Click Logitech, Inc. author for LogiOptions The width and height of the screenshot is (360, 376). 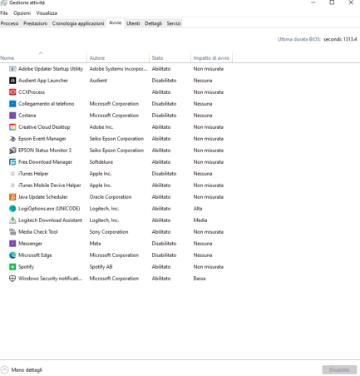pyautogui.click(x=104, y=209)
